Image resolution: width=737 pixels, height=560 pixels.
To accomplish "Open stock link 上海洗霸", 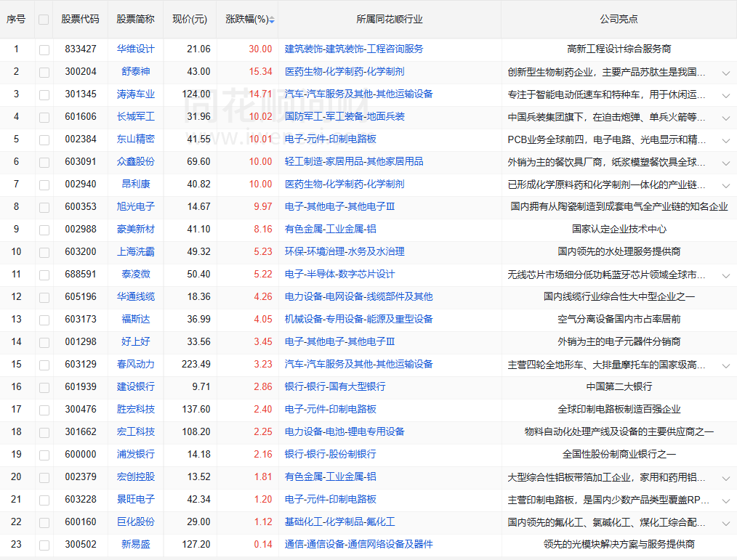I will 135,251.
